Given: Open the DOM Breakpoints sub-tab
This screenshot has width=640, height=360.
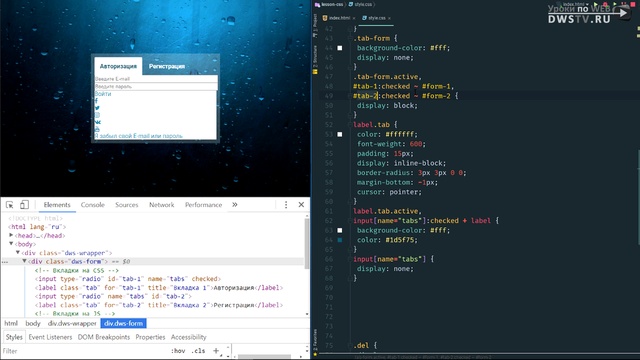Looking at the screenshot, I should [104, 337].
